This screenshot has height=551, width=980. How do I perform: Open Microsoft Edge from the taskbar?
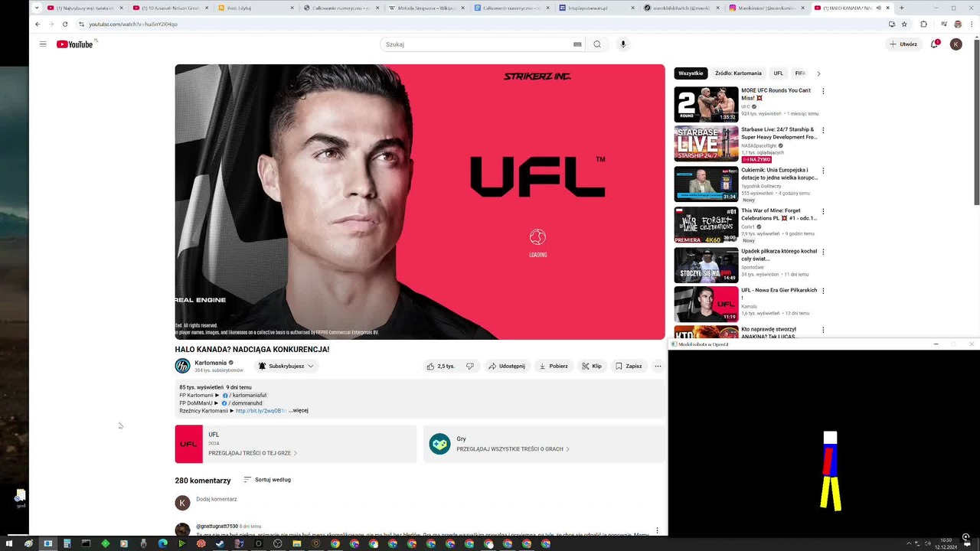tap(162, 543)
